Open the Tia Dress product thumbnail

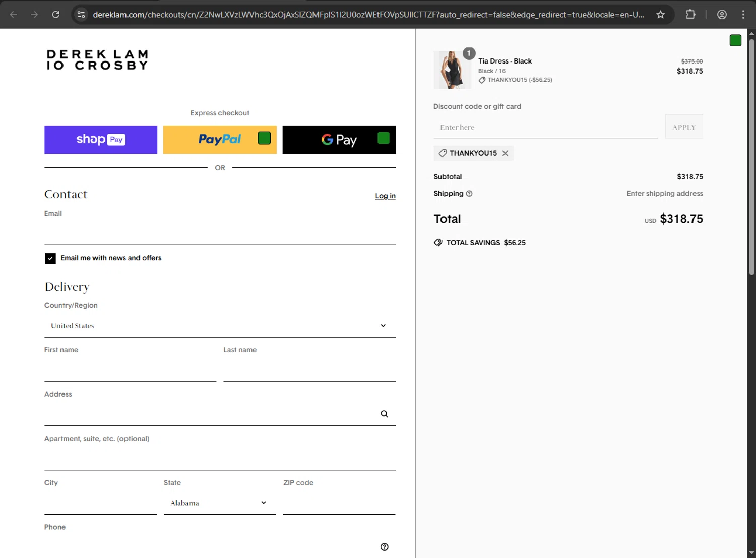click(x=452, y=70)
